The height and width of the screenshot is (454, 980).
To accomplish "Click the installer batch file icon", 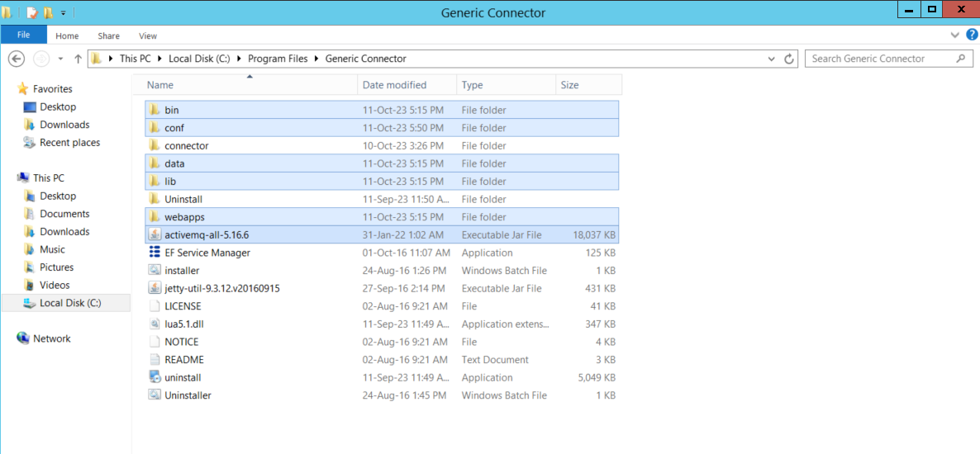I will tap(155, 271).
